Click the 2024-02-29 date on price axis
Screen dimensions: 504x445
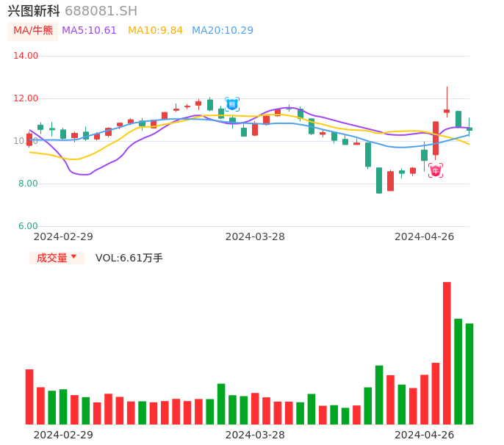tap(63, 236)
